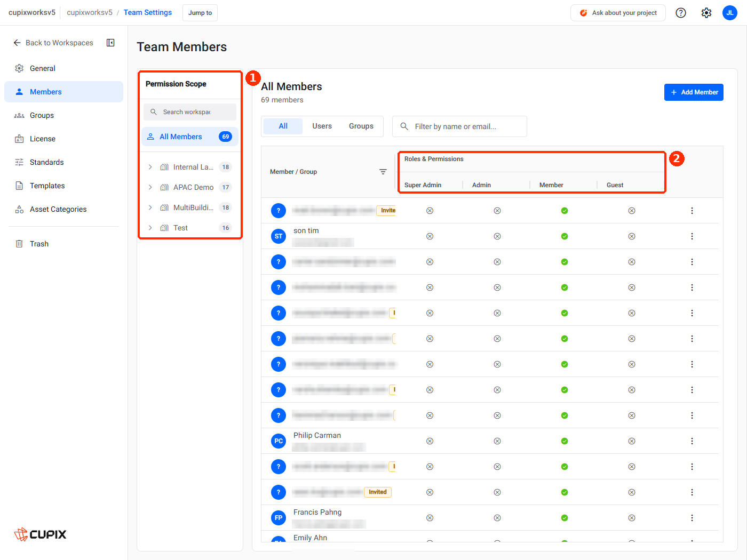Screen dimensions: 747x560
Task: Set son tim as Guest
Action: (632, 236)
